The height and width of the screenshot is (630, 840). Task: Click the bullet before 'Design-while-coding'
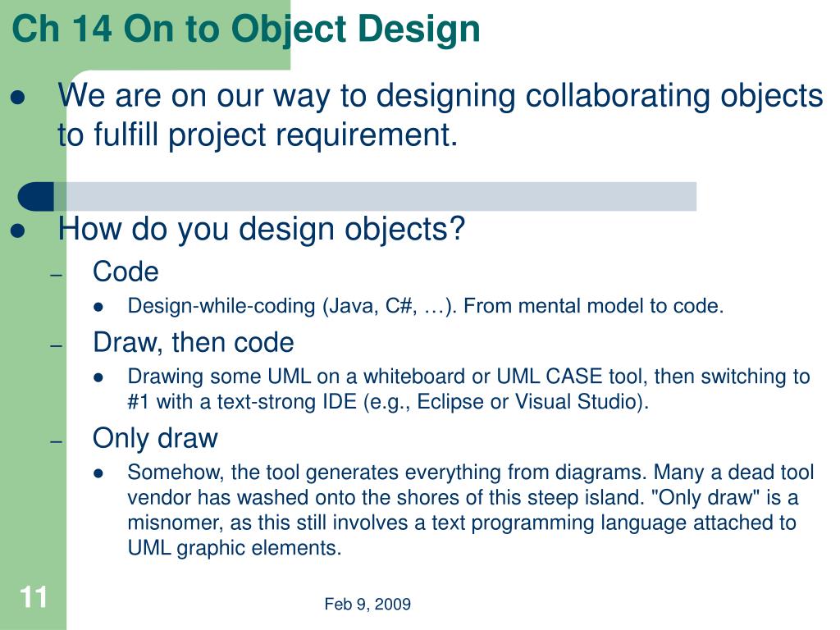[98, 307]
